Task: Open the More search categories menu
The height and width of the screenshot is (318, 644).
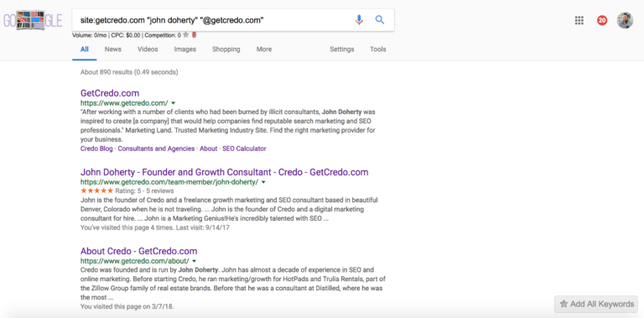Action: [264, 50]
